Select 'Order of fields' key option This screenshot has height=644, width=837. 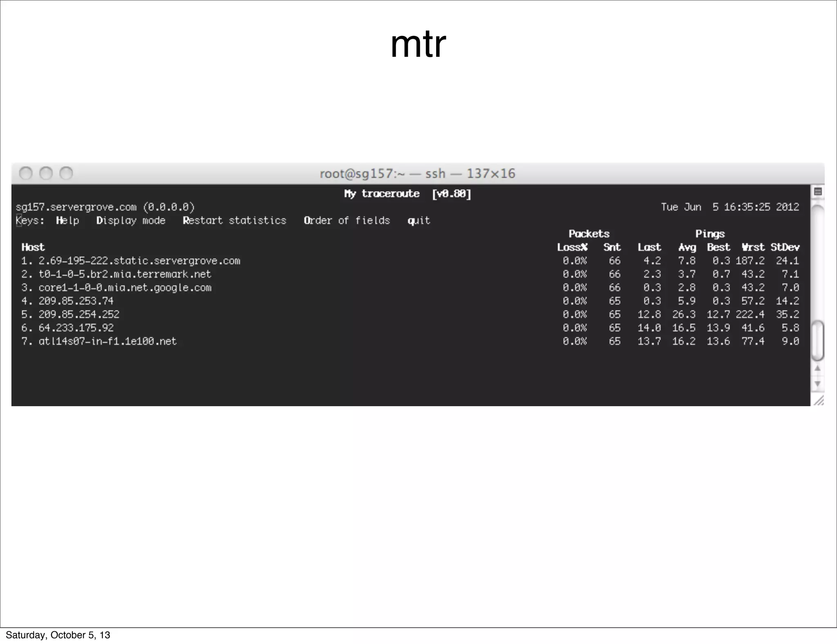(347, 221)
